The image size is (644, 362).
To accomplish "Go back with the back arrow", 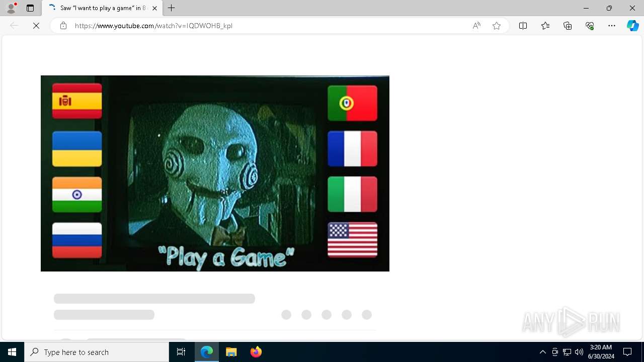I will (x=14, y=26).
